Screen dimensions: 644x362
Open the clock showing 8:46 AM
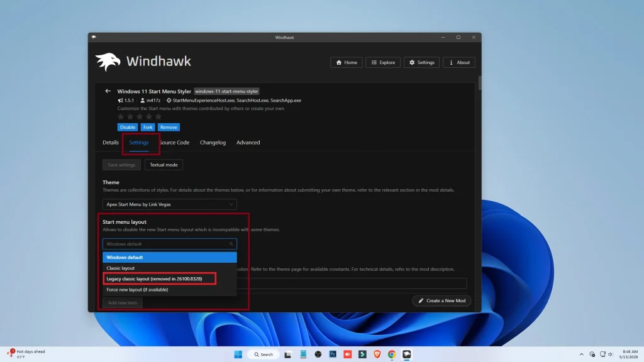pyautogui.click(x=628, y=354)
